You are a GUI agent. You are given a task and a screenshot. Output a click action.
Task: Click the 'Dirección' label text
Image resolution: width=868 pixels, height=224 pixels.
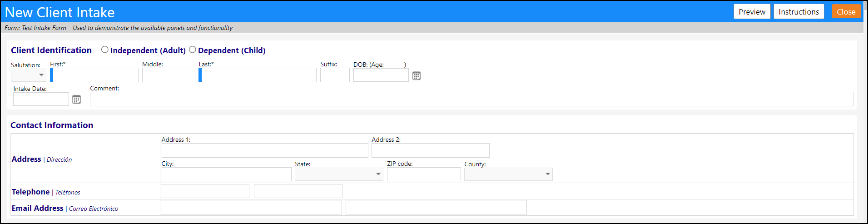coord(59,159)
